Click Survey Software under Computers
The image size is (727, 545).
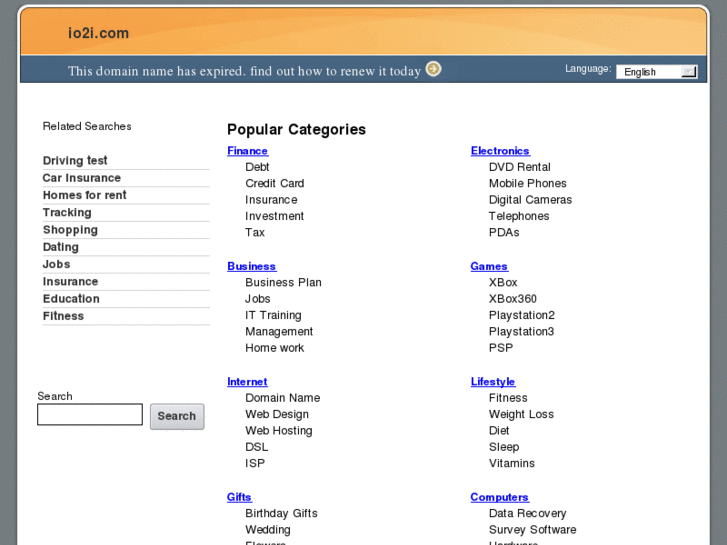click(x=532, y=530)
